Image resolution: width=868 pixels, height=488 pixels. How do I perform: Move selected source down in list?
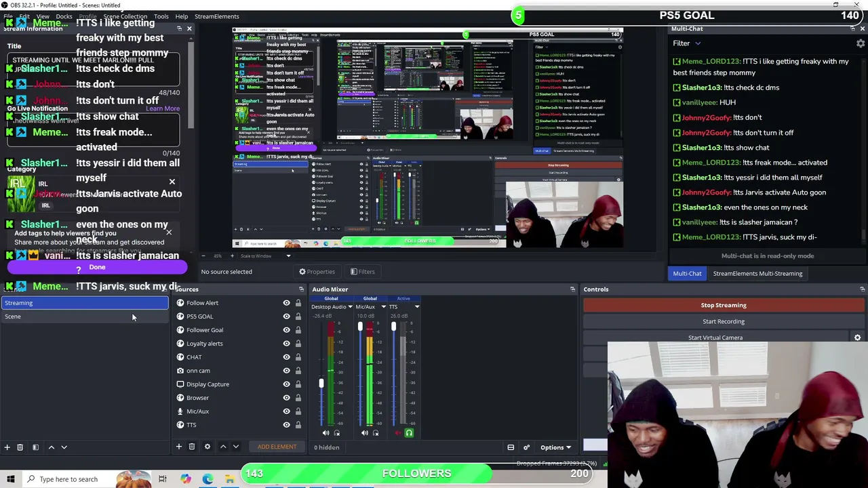pos(236,447)
